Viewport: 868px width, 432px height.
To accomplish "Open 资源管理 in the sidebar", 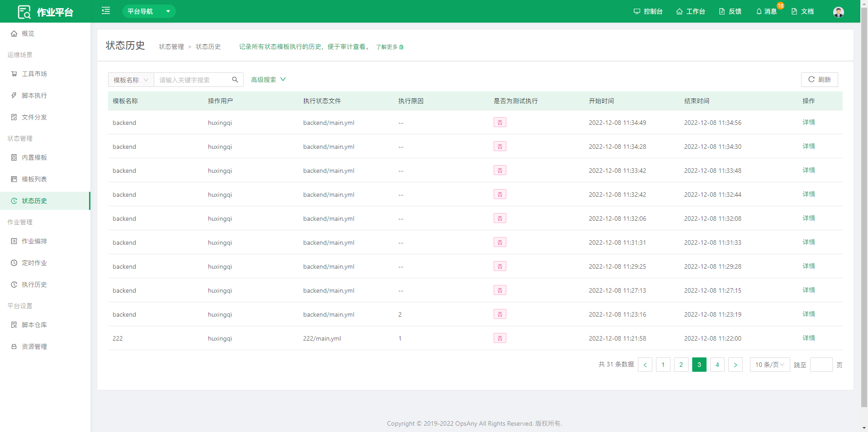I will coord(45,347).
